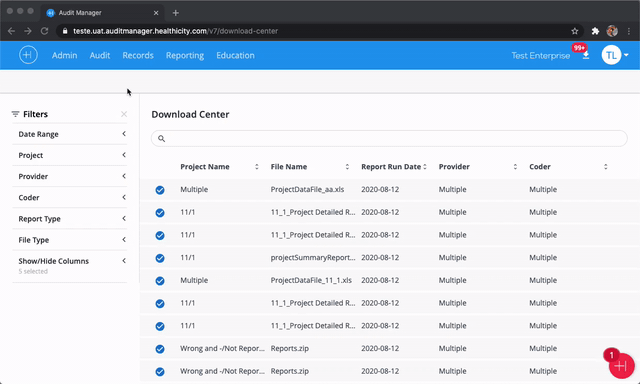Sort by File Name column arrows

347,166
